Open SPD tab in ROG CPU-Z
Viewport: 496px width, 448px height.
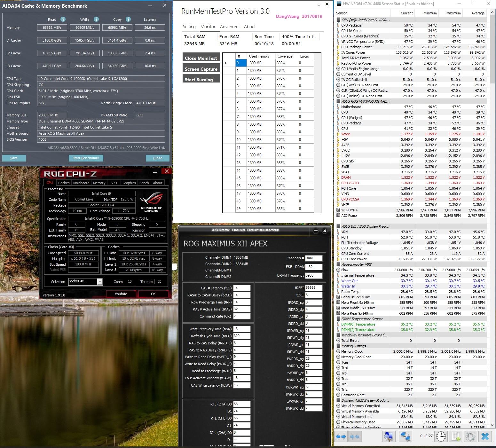click(114, 183)
